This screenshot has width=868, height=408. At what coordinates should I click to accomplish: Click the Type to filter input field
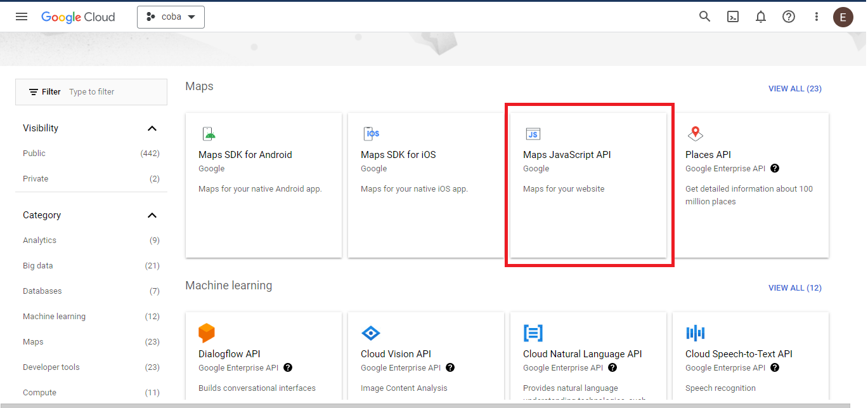coord(114,92)
